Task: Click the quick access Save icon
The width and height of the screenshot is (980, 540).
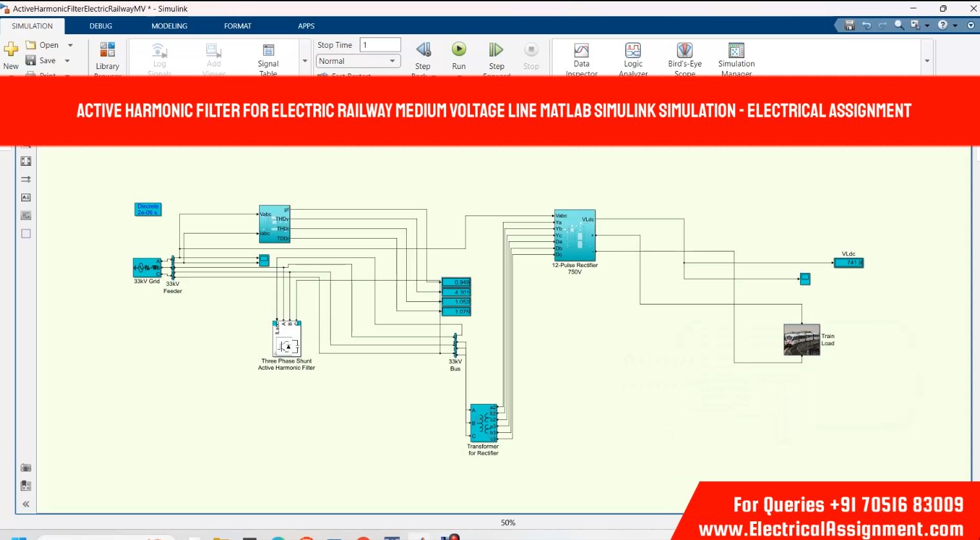Action: (850, 25)
